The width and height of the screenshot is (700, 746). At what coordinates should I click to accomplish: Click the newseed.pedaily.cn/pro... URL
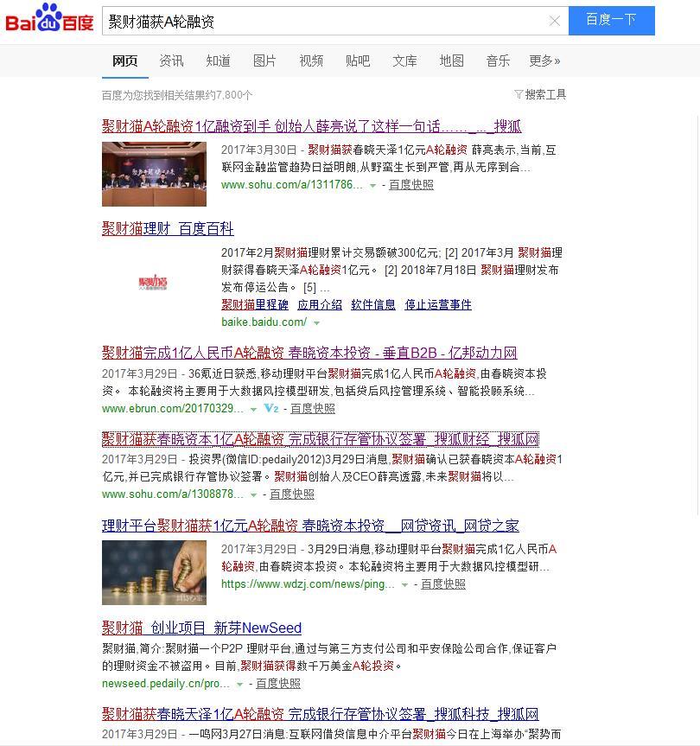[166, 684]
